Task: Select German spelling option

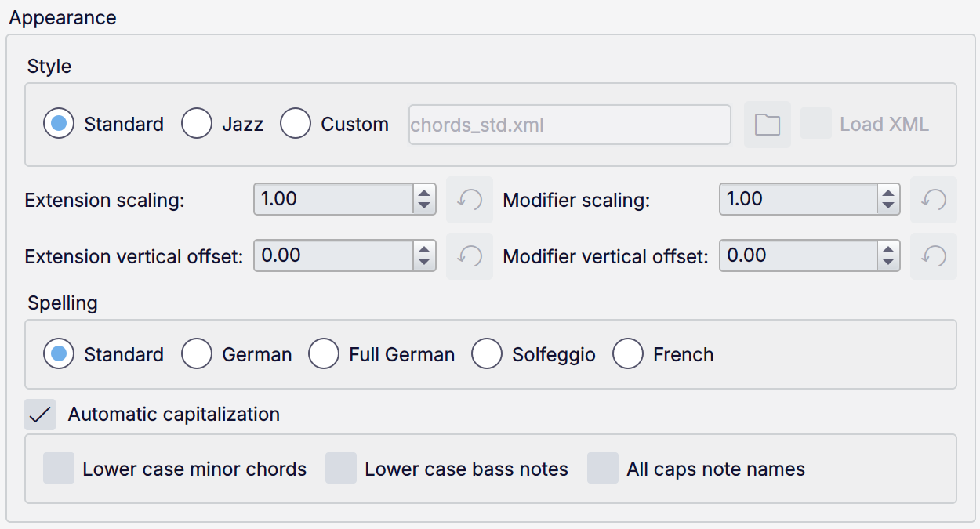Action: coord(197,354)
